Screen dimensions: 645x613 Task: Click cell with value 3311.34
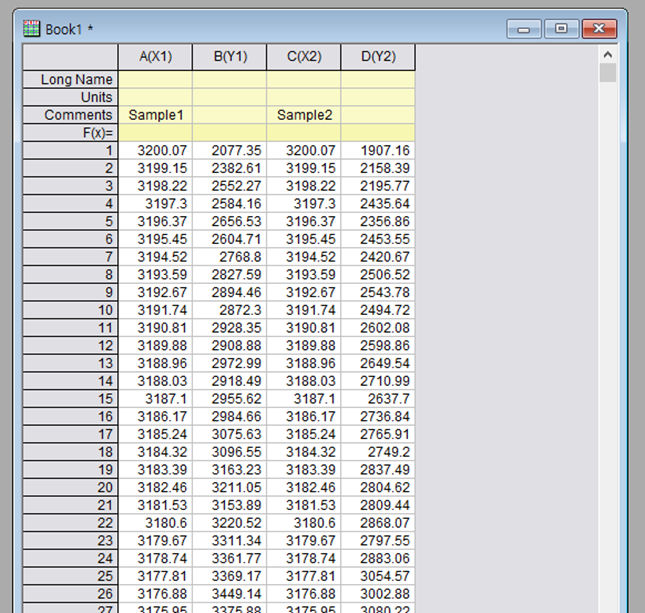click(x=230, y=540)
